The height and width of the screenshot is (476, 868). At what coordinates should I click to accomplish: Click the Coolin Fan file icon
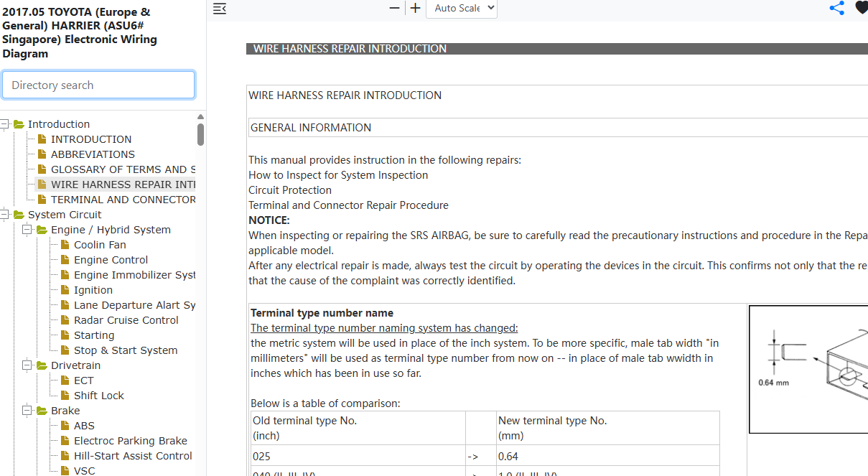point(65,245)
